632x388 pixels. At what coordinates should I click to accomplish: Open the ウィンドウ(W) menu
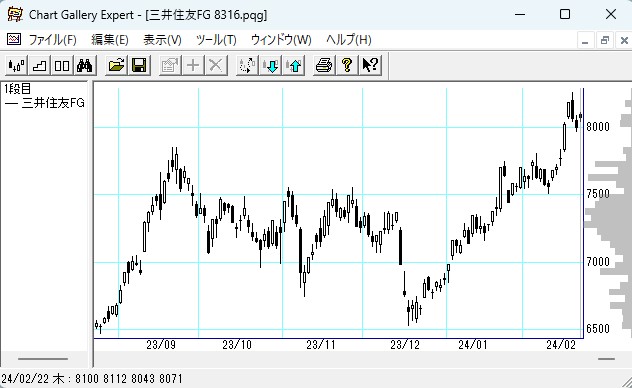[281, 39]
